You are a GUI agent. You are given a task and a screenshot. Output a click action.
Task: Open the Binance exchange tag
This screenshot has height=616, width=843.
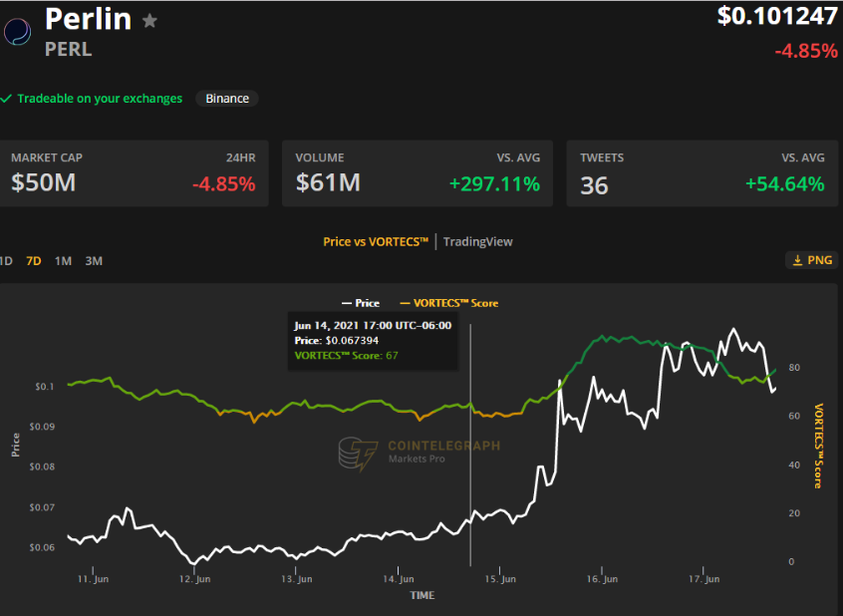227,99
